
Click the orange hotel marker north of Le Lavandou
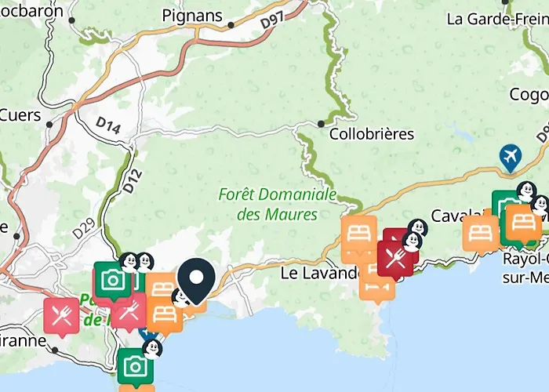(359, 234)
